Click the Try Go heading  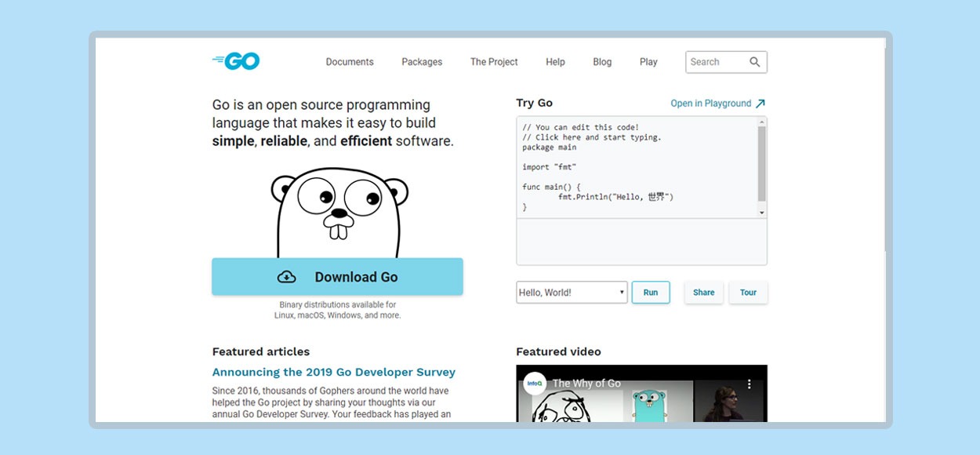[x=534, y=103]
